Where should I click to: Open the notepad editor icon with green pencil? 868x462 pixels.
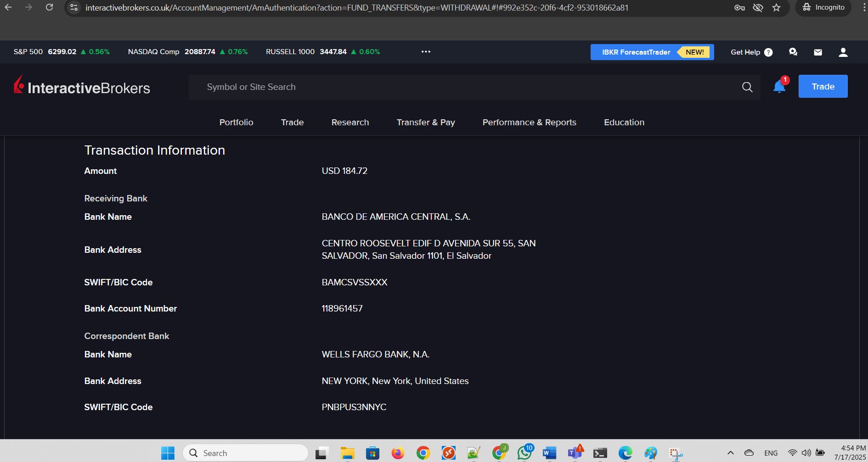[x=473, y=453]
